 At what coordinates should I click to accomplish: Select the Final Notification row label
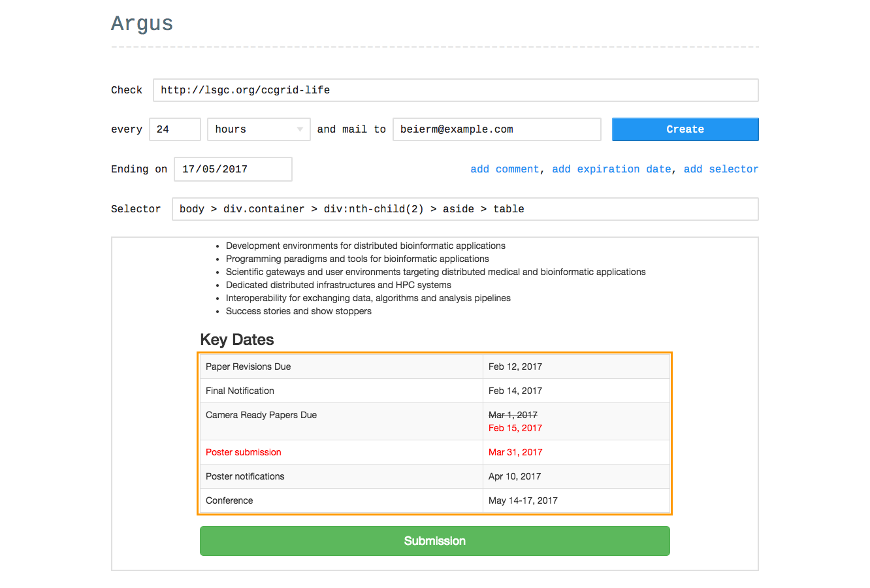240,391
